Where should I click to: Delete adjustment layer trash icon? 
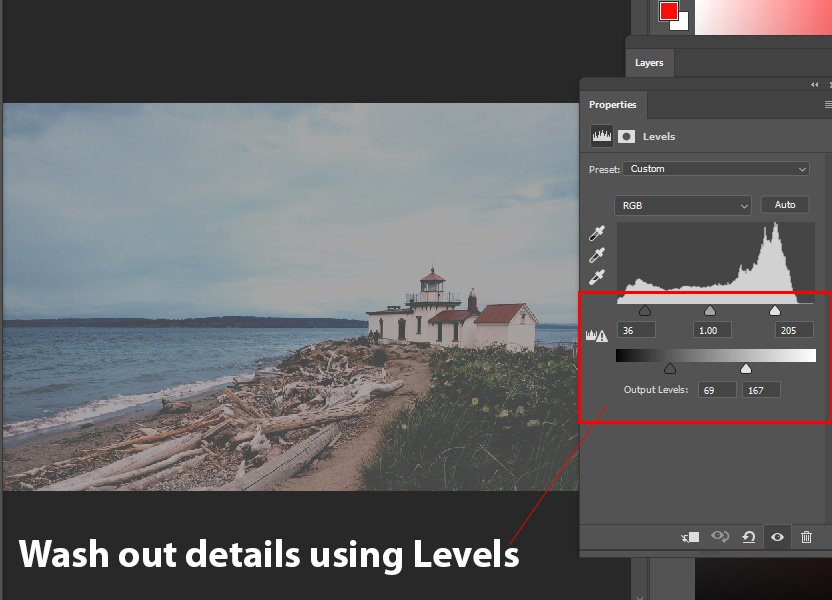pos(807,537)
